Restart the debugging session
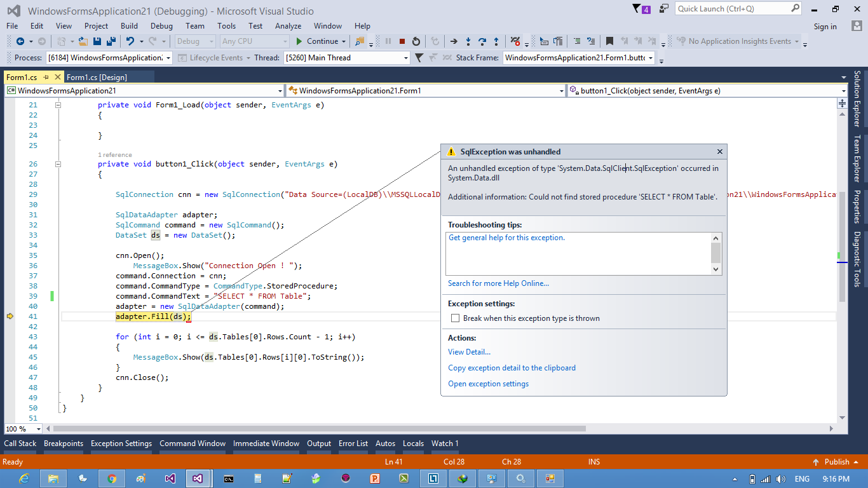Screen dimensions: 868x488 (416, 41)
